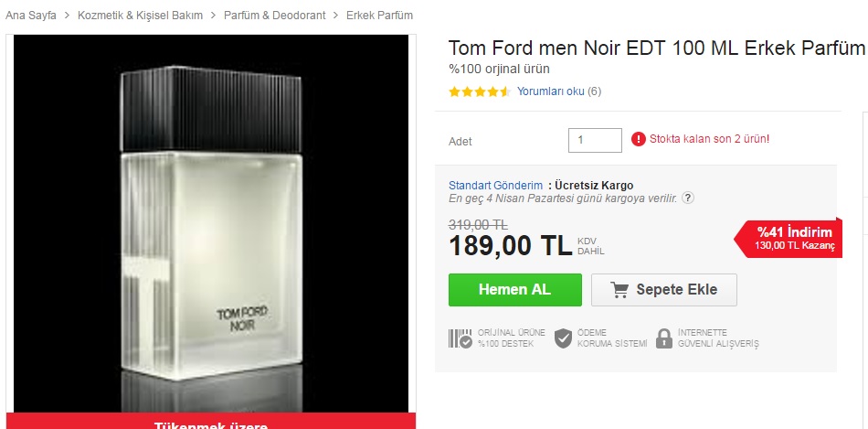This screenshot has width=868, height=429.
Task: Open the Ana Sayfa breadcrumb link
Action: pyautogui.click(x=31, y=16)
